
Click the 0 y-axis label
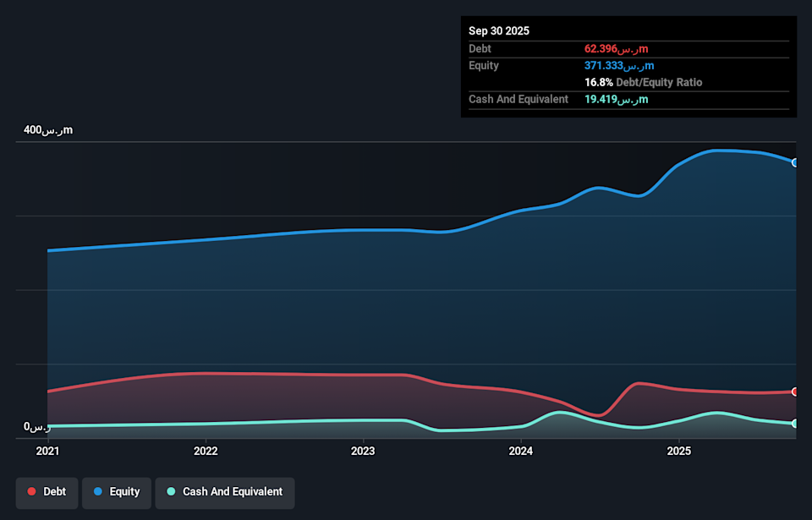37,427
